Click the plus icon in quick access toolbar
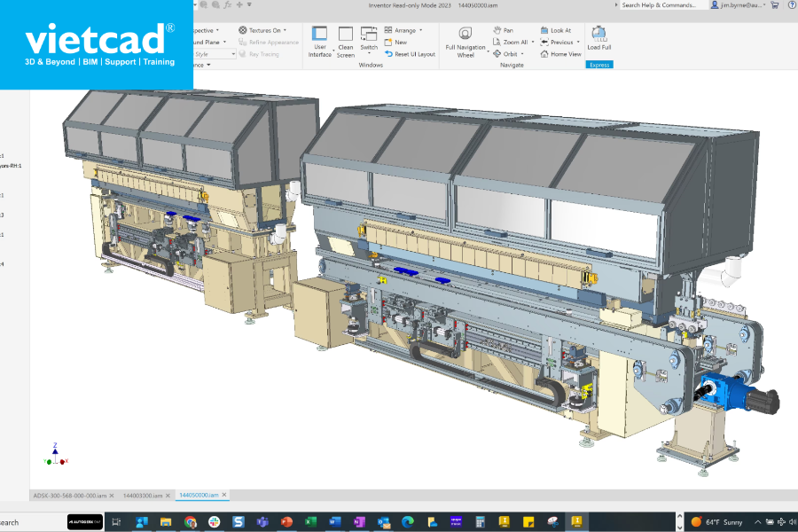 tap(239, 4)
